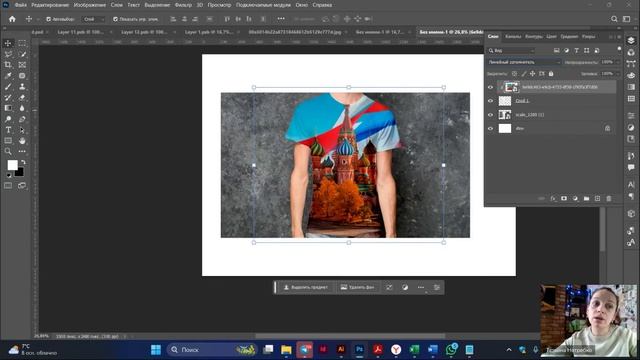Click the foreground color swatch
This screenshot has height=360, width=640.
12,165
